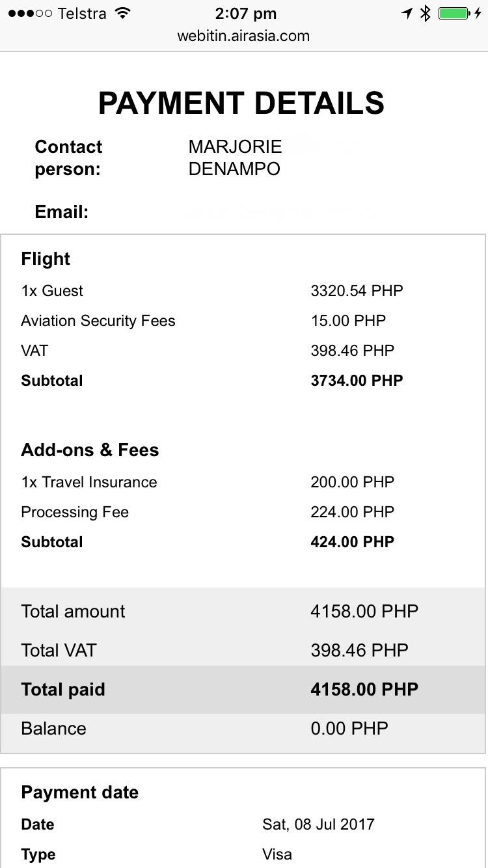Tap the Email label
Screen dimensions: 488x868
(x=62, y=212)
